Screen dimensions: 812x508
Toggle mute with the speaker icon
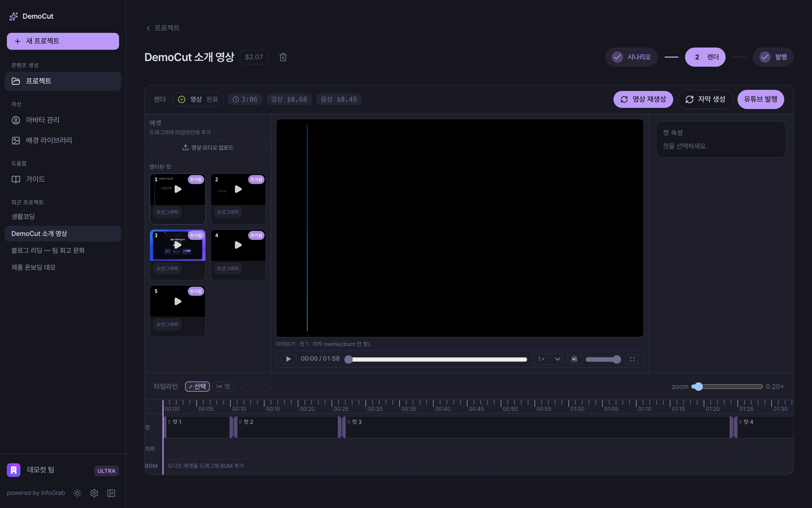point(574,359)
